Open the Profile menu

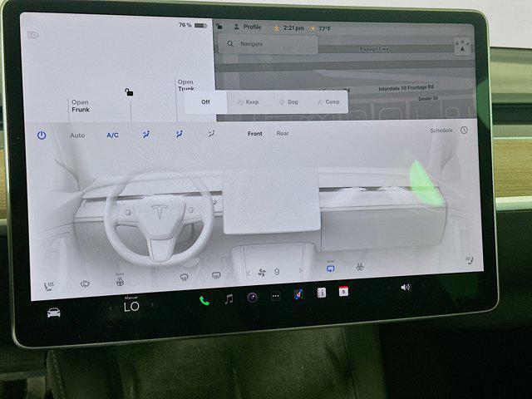pos(248,27)
